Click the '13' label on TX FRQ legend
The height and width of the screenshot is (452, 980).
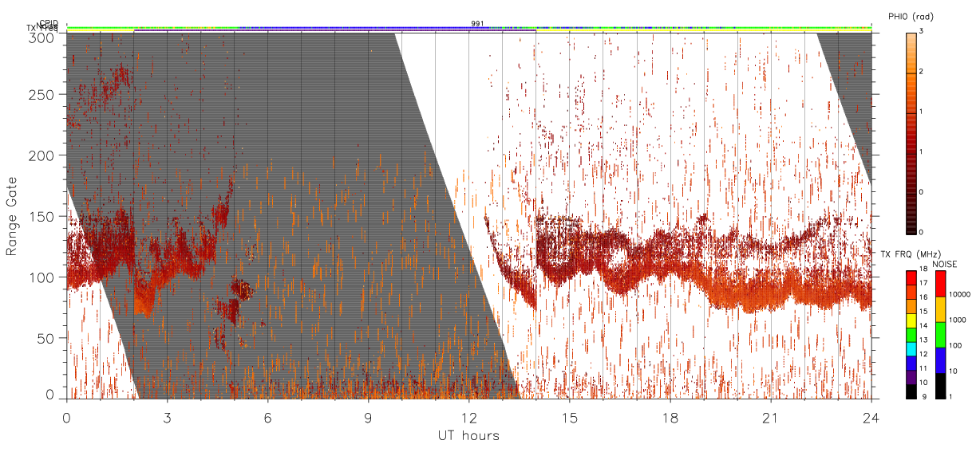tap(923, 340)
